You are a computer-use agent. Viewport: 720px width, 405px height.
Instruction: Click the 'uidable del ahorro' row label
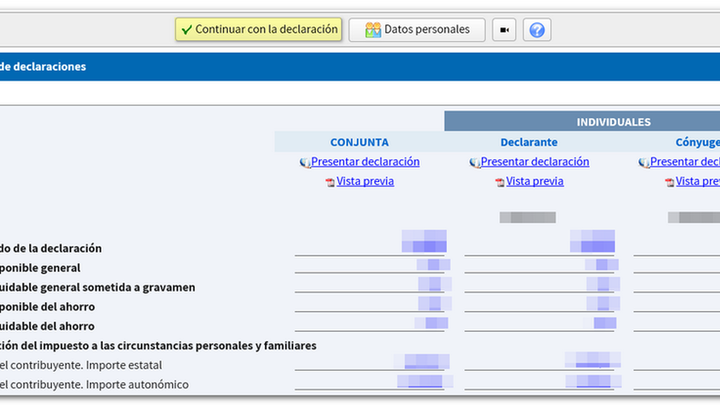pos(47,326)
